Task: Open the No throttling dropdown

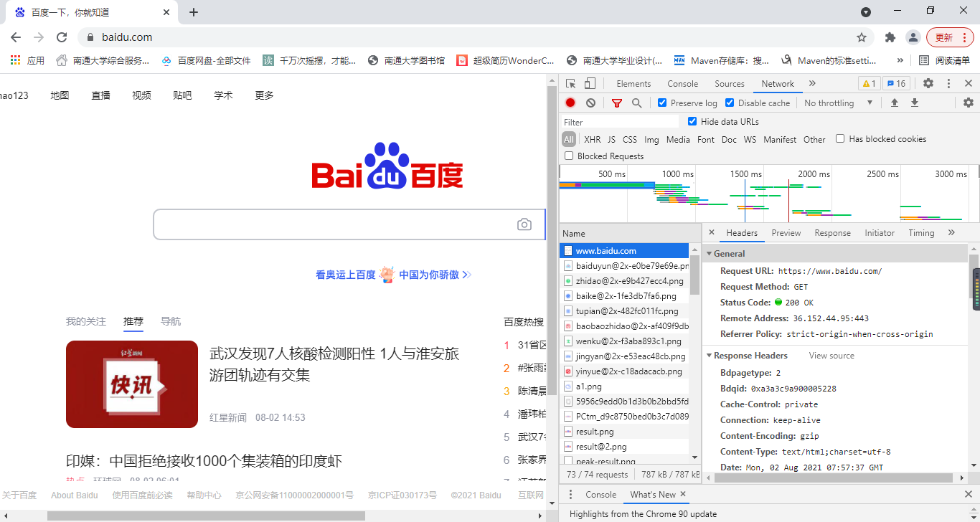Action: (x=838, y=103)
